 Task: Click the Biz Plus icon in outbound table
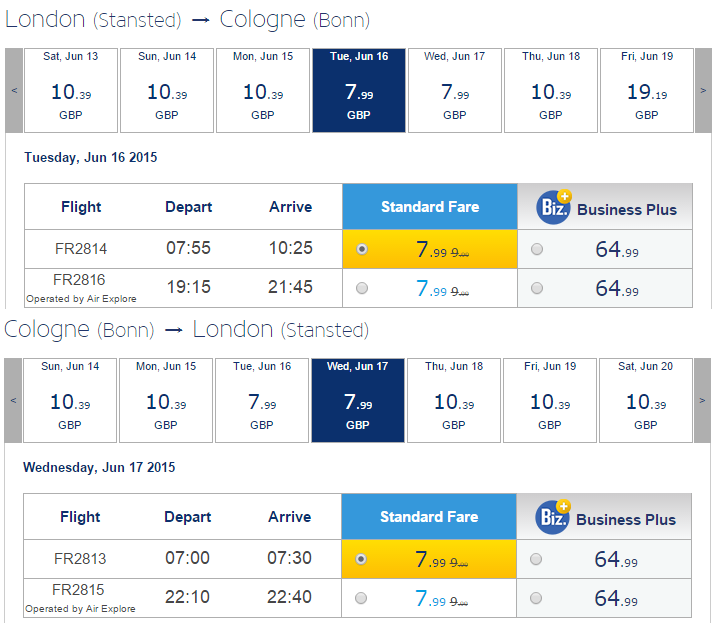click(x=554, y=207)
